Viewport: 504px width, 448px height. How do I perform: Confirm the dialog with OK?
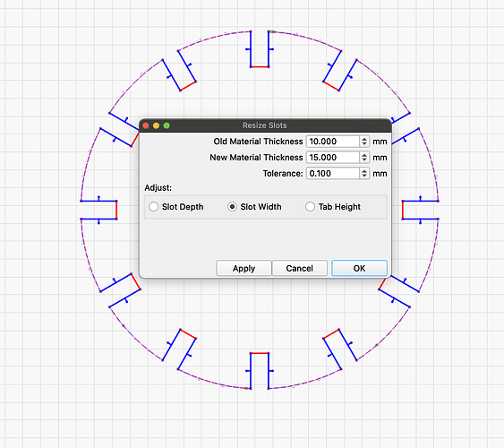coord(359,268)
